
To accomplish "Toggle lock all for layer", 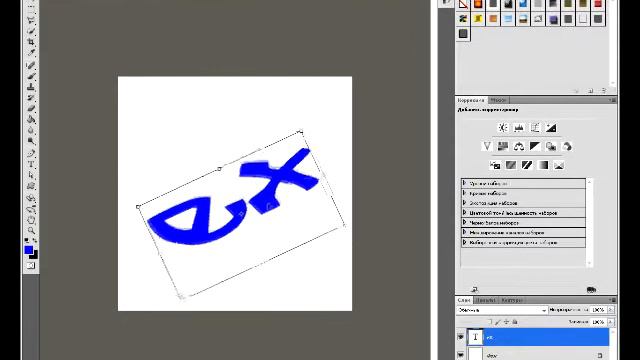I will (x=515, y=322).
